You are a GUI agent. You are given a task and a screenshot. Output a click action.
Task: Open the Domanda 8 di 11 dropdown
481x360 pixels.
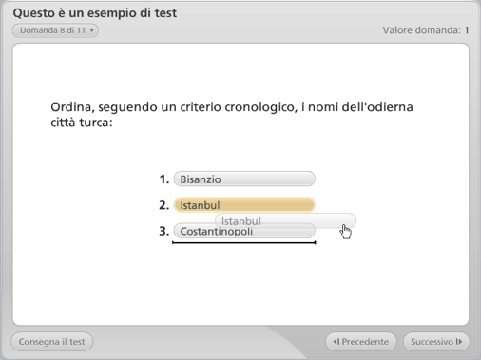[x=55, y=30]
